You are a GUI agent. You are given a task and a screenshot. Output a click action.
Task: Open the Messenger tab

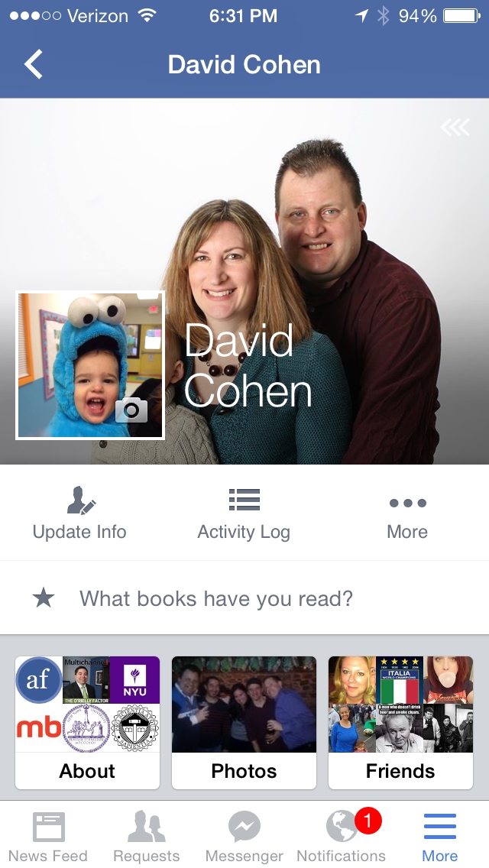click(244, 837)
